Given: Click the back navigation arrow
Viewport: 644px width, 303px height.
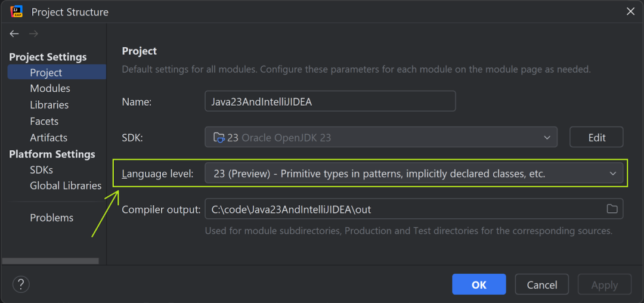Looking at the screenshot, I should point(14,34).
